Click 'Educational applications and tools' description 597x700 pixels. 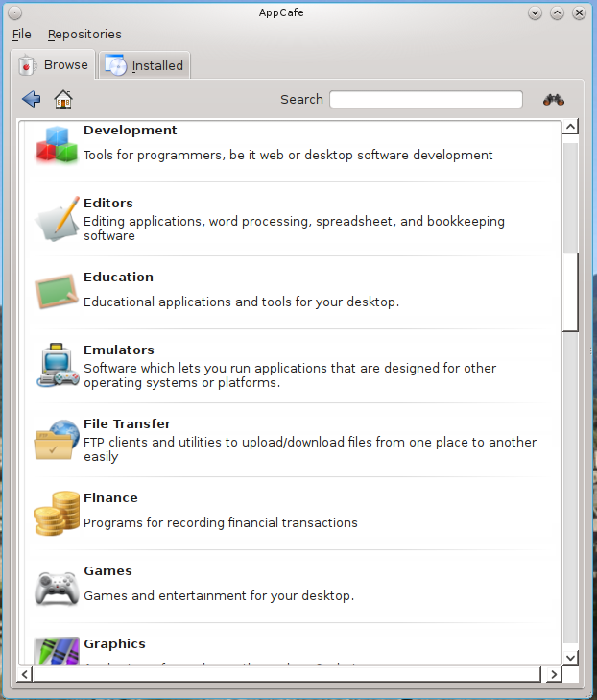241,302
